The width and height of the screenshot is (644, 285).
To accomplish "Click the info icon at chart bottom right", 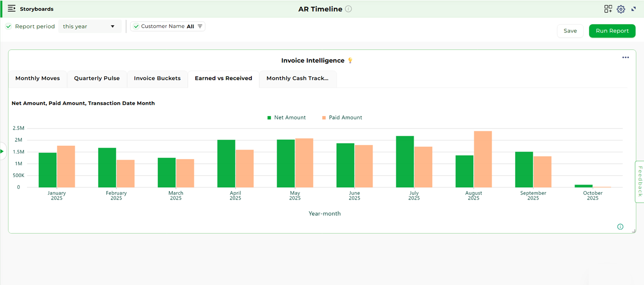I will coord(620,226).
